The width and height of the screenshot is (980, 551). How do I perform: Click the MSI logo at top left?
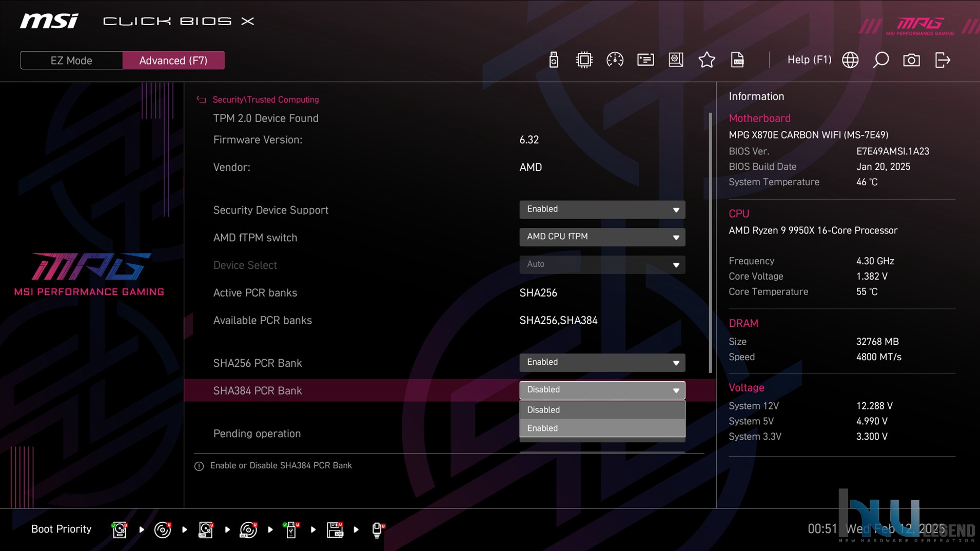point(49,21)
